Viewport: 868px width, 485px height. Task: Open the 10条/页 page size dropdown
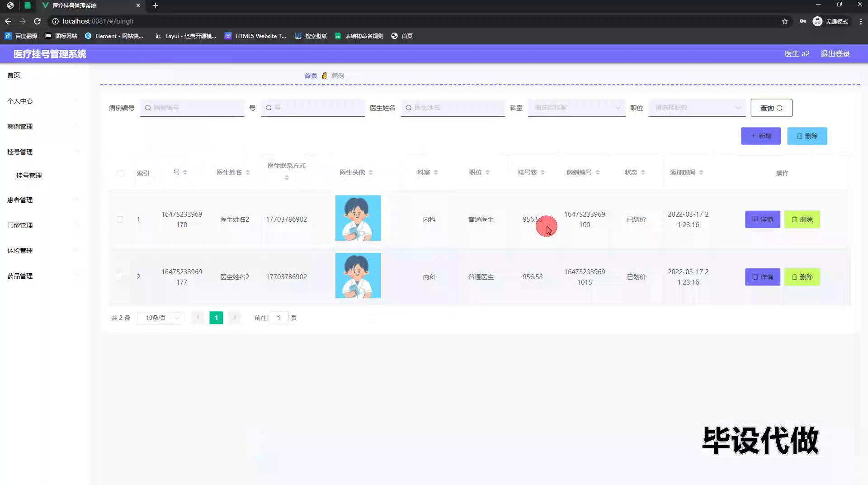pyautogui.click(x=160, y=318)
